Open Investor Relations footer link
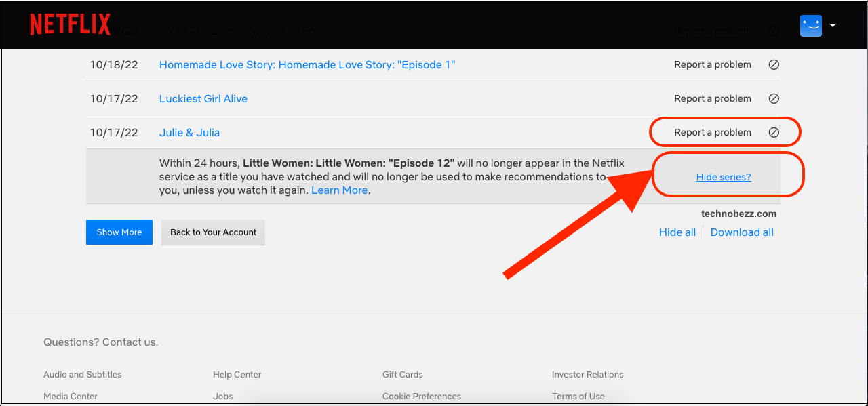 (587, 375)
